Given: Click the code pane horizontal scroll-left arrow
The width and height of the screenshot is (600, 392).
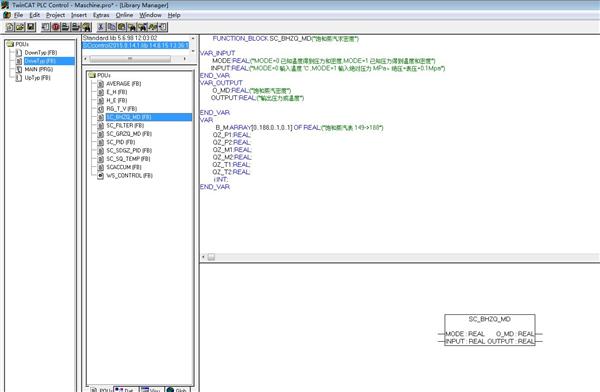Looking at the screenshot, I should [203, 257].
